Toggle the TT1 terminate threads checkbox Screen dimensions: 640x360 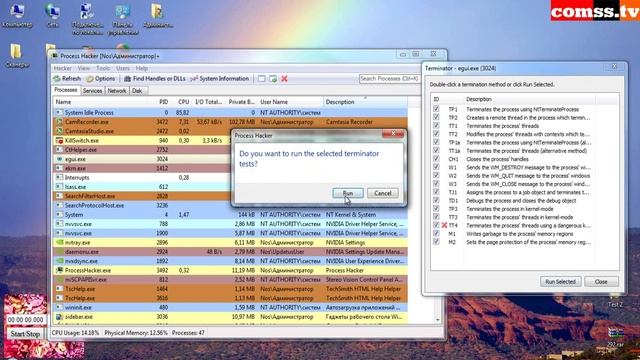[x=436, y=126]
